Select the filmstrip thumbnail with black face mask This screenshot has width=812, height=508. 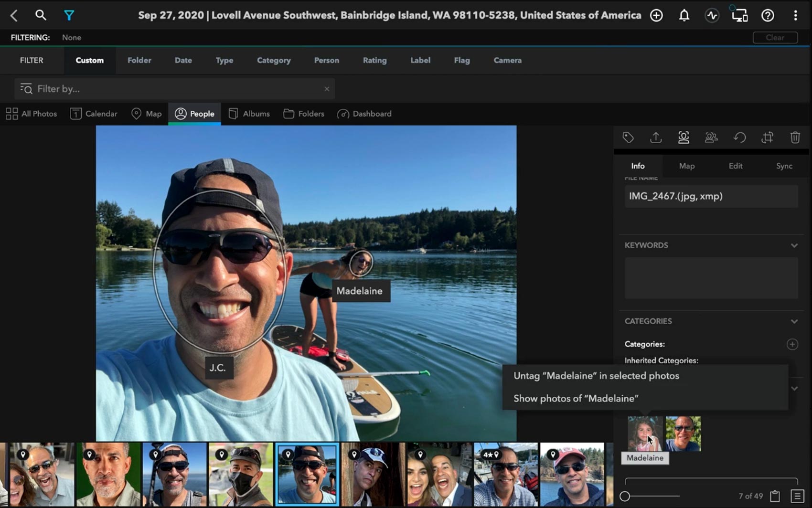coord(241,474)
